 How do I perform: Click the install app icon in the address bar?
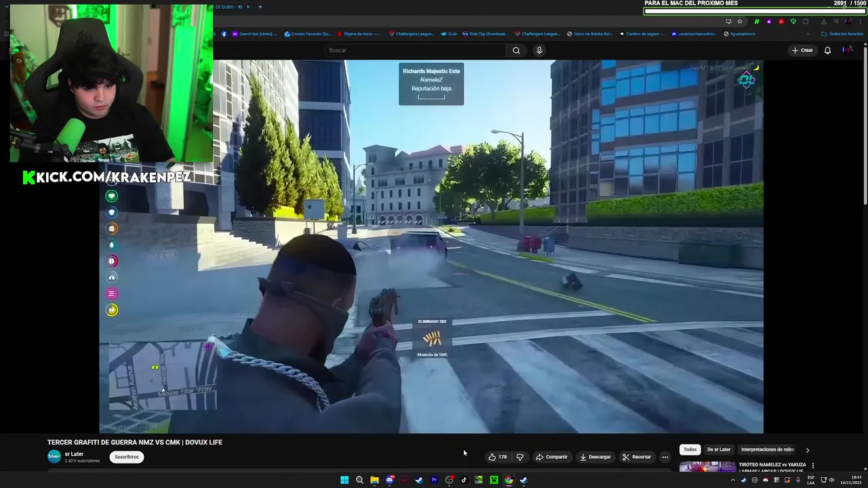[728, 22]
